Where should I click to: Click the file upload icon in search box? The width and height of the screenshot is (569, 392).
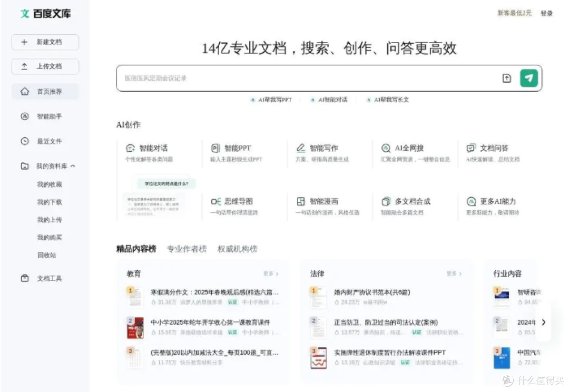[507, 78]
